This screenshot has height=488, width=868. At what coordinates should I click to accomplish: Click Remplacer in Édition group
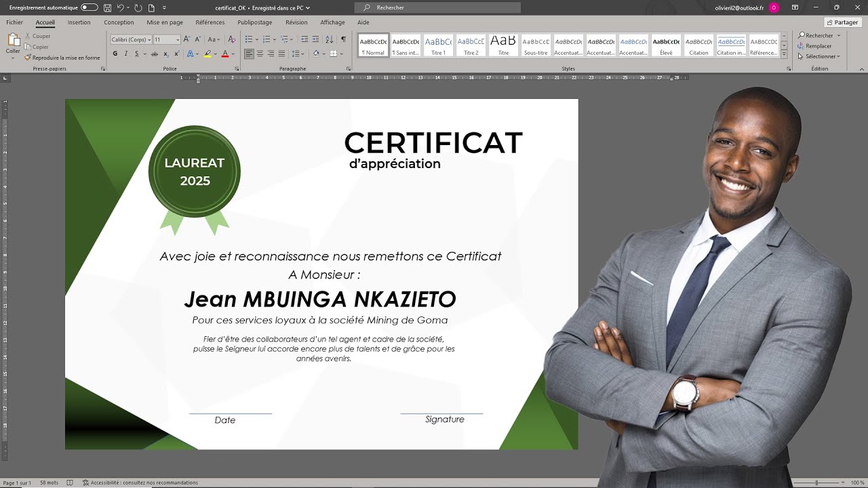tap(814, 46)
